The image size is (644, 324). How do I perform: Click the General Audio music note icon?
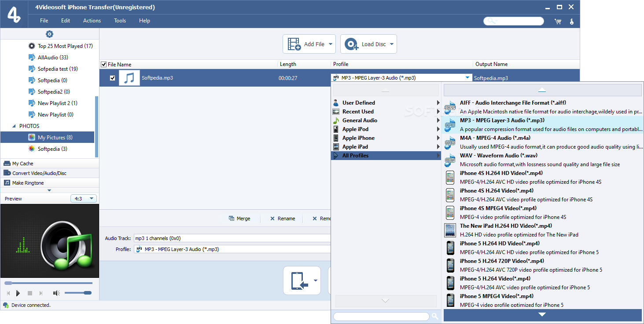click(336, 120)
